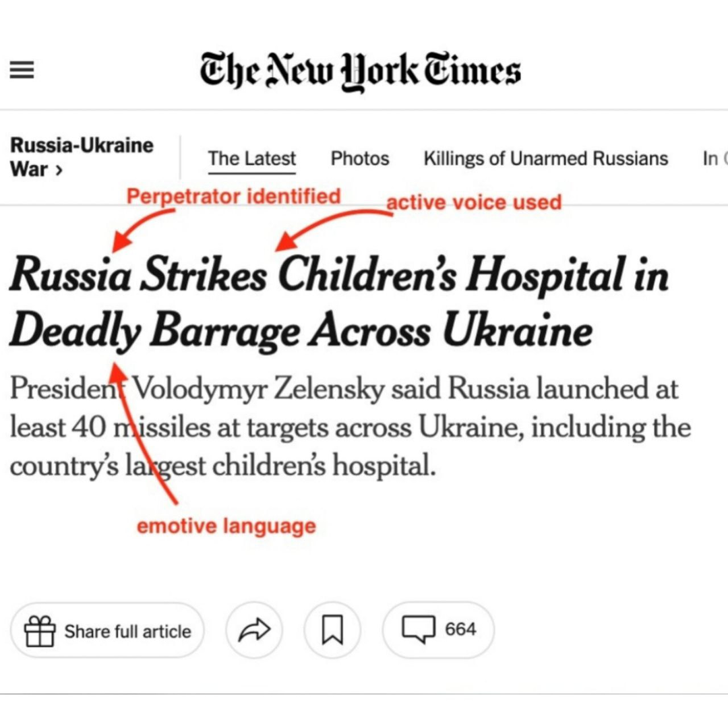Image resolution: width=728 pixels, height=728 pixels.
Task: Open Killings of Unarmed Russians tab
Action: pos(545,159)
